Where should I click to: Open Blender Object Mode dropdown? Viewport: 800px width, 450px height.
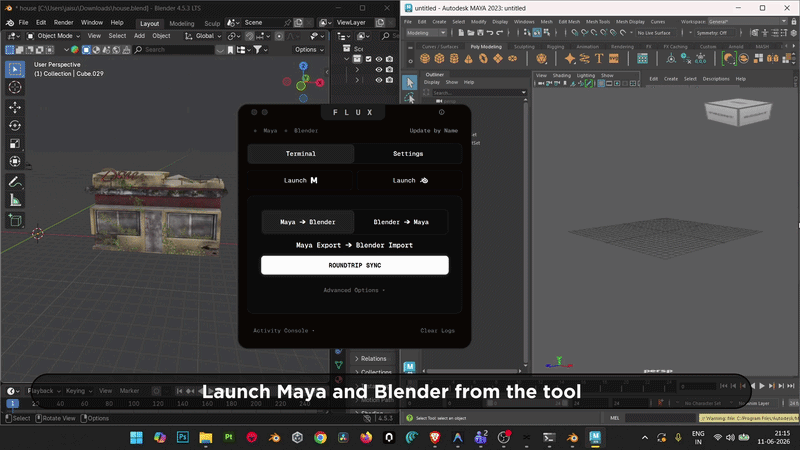point(54,36)
